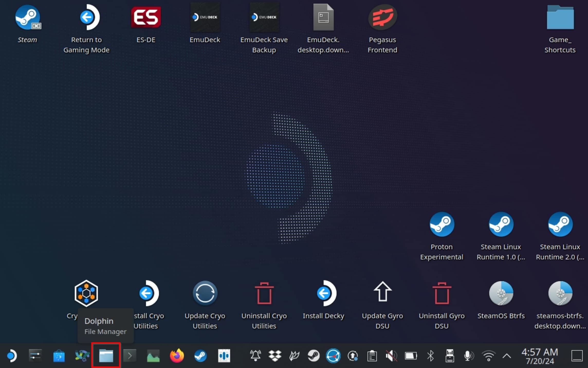The image size is (588, 368).
Task: Click the gray Steam icon in system tray
Action: [314, 356]
